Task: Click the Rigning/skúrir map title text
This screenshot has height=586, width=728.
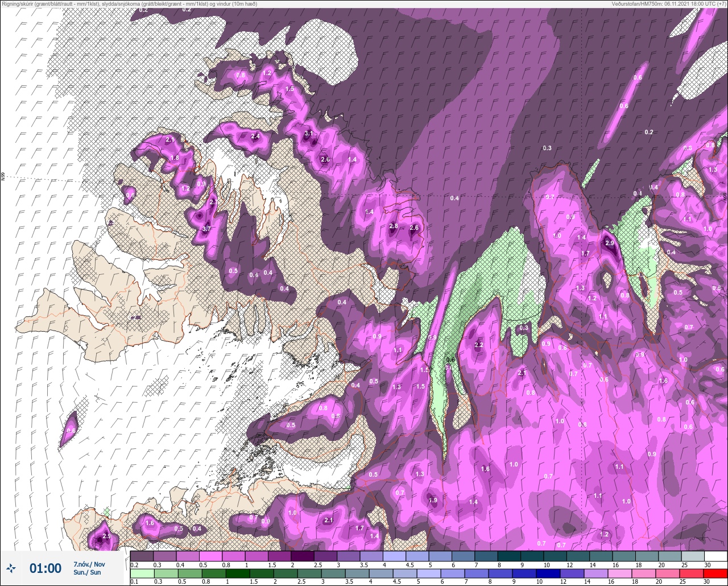Action: click(x=130, y=3)
